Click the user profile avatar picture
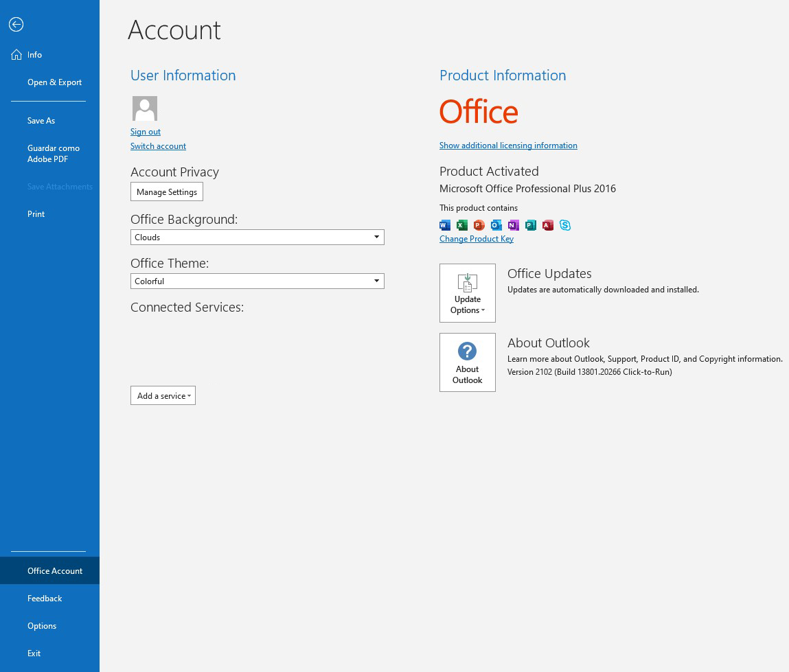The image size is (789, 672). 145,108
